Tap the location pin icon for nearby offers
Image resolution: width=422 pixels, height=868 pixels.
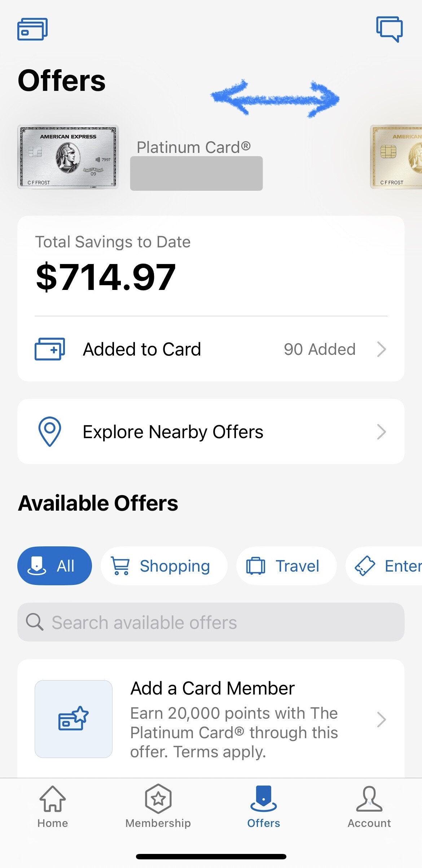pyautogui.click(x=50, y=431)
